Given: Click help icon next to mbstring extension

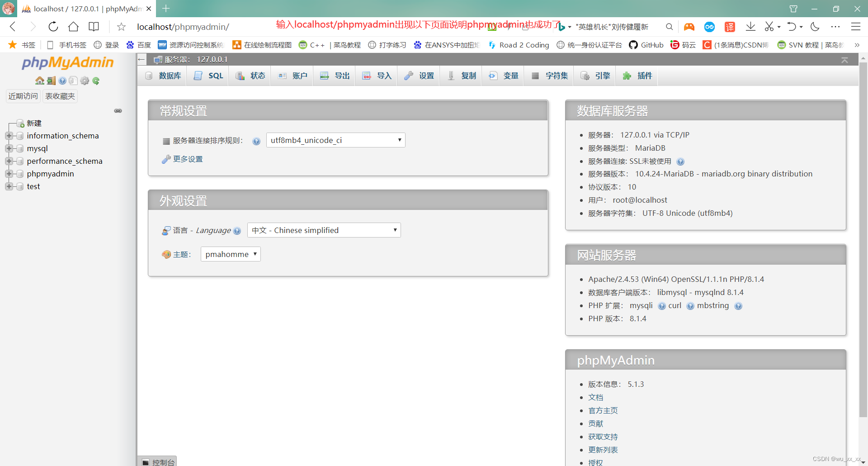Looking at the screenshot, I should [x=738, y=306].
